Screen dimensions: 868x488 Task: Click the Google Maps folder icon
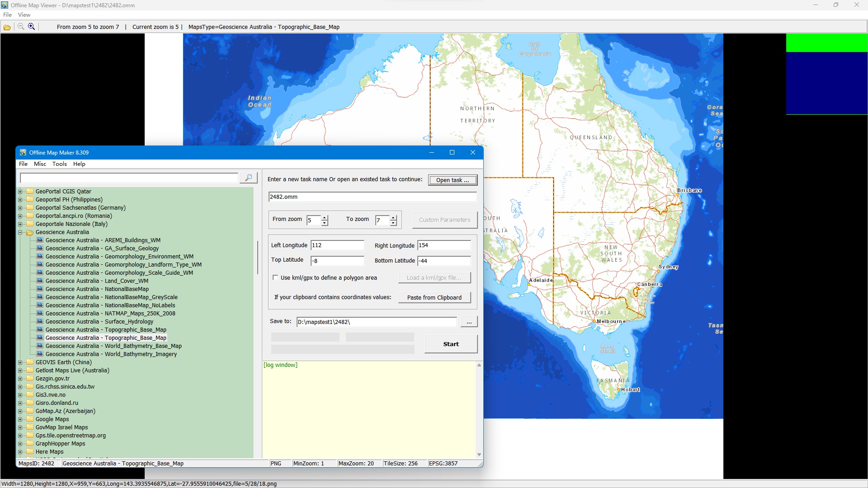30,419
